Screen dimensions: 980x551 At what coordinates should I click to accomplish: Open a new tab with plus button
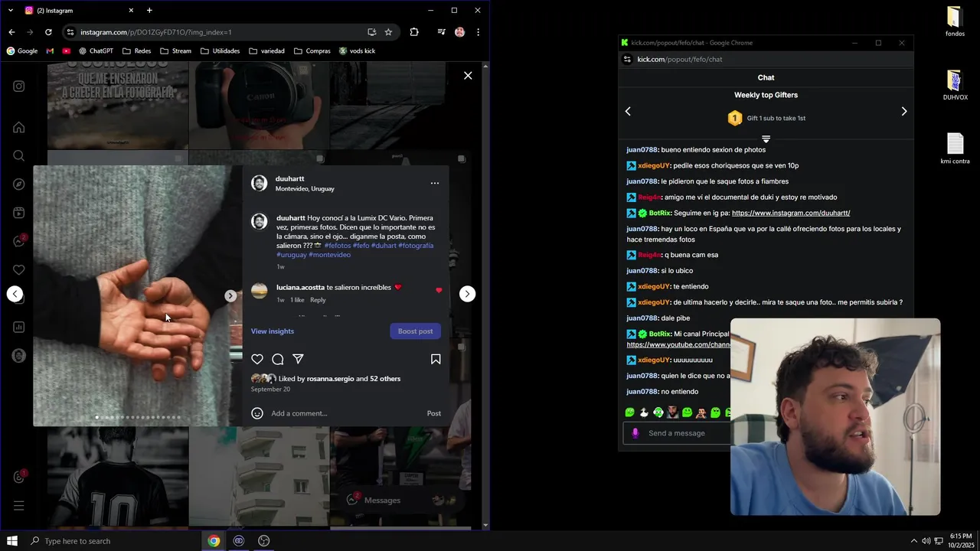(149, 11)
